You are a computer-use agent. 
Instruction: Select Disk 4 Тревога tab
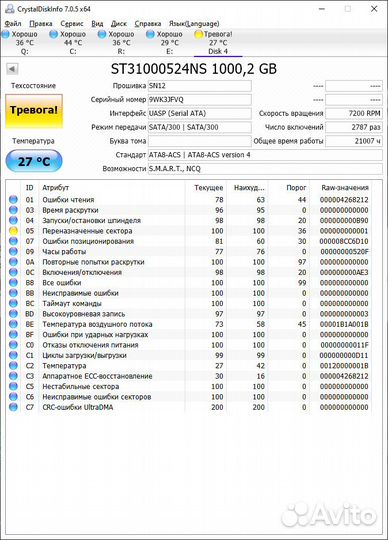(x=218, y=43)
